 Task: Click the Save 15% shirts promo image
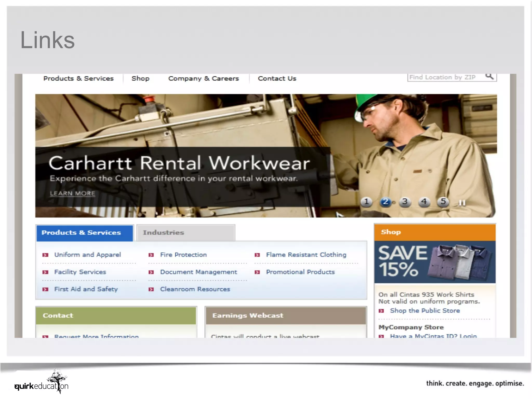tap(435, 262)
